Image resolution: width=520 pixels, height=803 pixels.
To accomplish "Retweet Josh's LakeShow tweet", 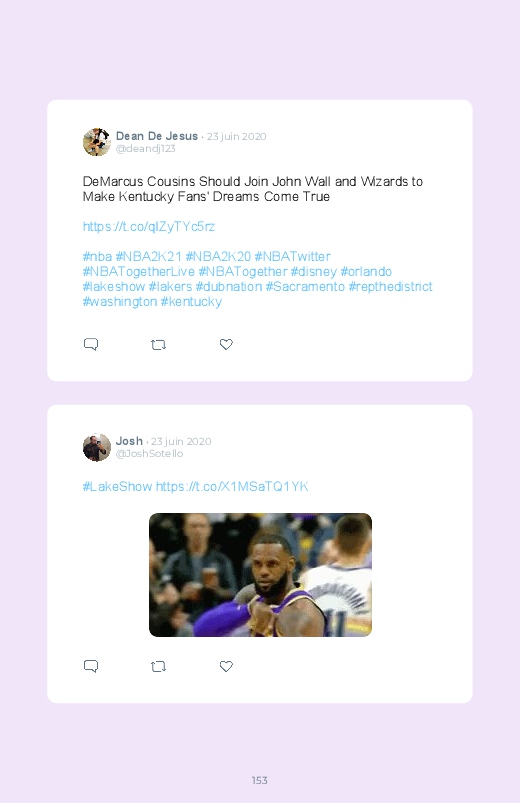I will click(158, 666).
